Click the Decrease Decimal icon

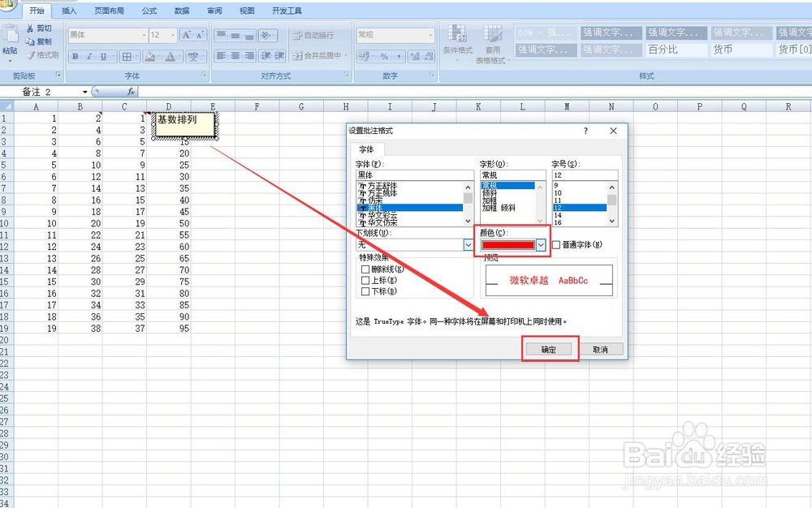pos(429,56)
